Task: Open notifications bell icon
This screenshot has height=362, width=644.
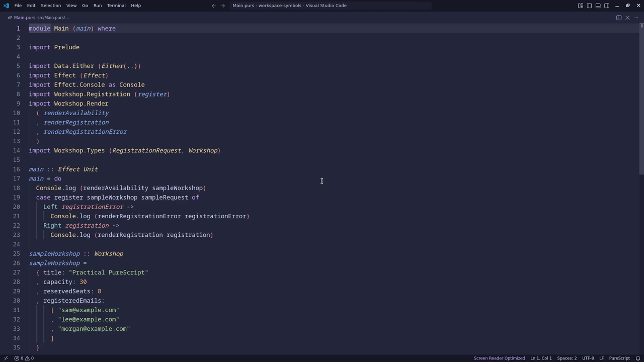Action: point(638,358)
